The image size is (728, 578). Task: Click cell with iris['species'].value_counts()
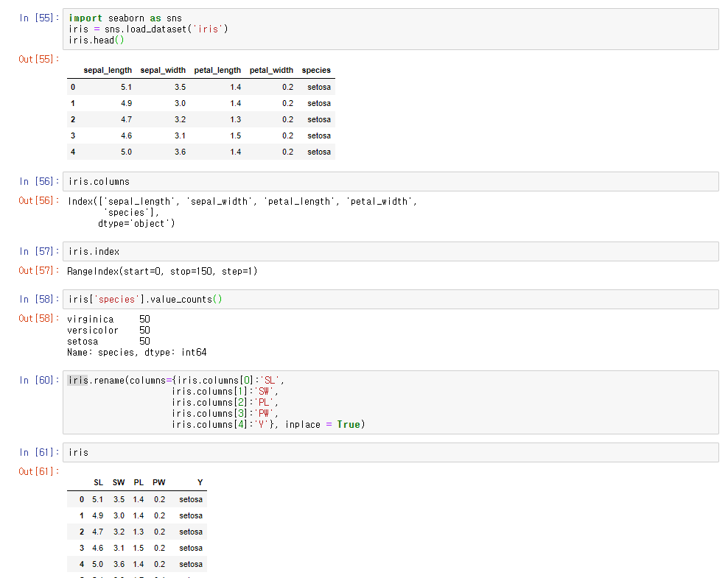(x=391, y=299)
